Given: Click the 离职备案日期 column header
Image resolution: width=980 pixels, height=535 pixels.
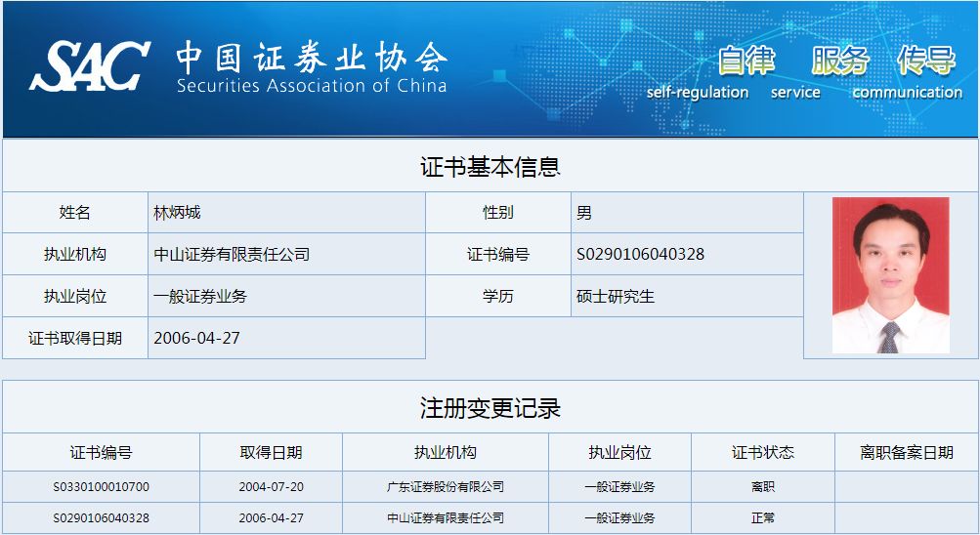Looking at the screenshot, I should tap(906, 453).
